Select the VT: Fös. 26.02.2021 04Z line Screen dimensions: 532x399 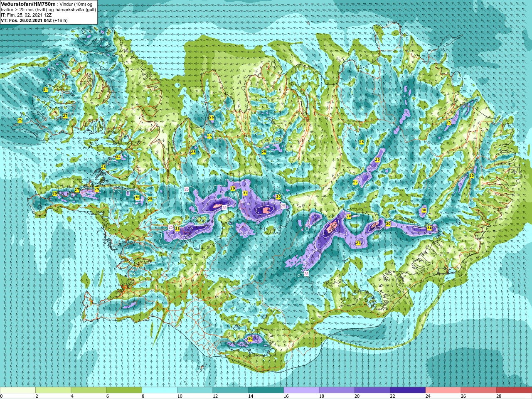(26, 20)
